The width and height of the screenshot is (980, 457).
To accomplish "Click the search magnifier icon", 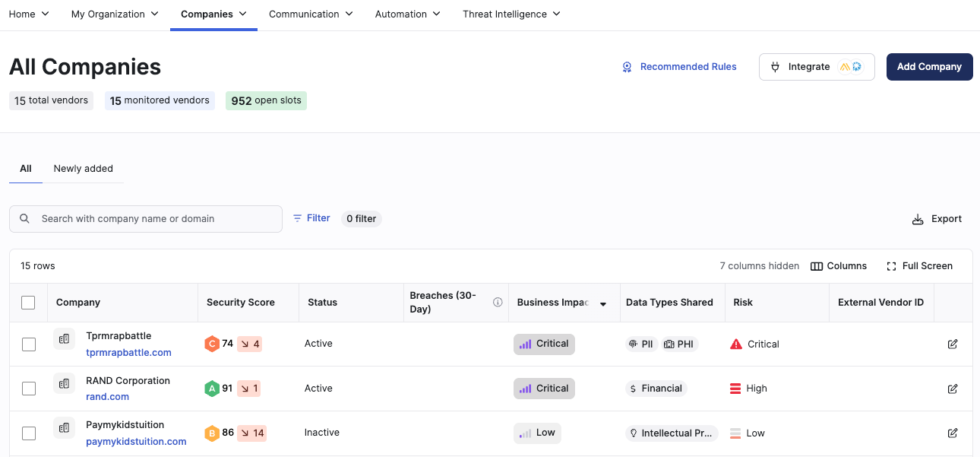I will 25,219.
